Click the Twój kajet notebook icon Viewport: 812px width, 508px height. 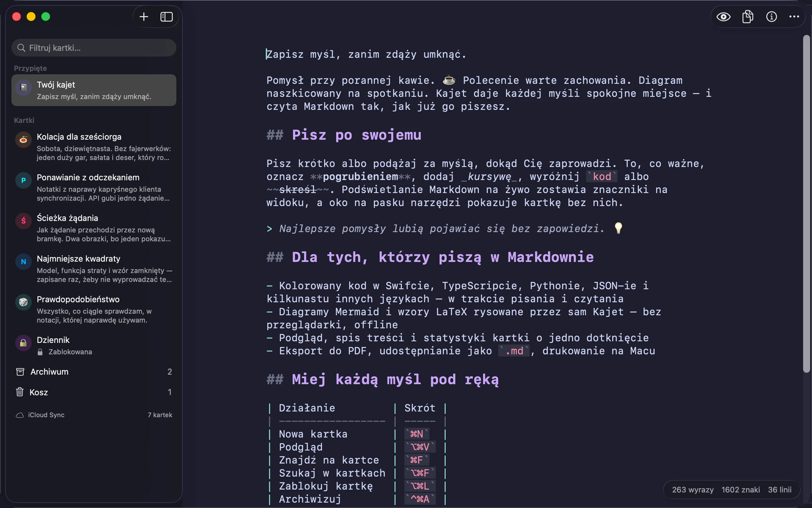(23, 88)
